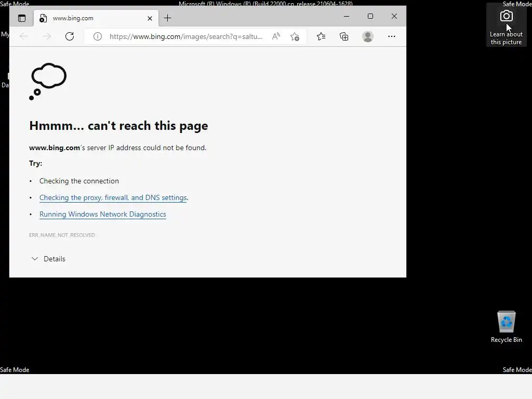This screenshot has width=532, height=399.
Task: Select the www.bing.com tab
Action: (x=96, y=18)
